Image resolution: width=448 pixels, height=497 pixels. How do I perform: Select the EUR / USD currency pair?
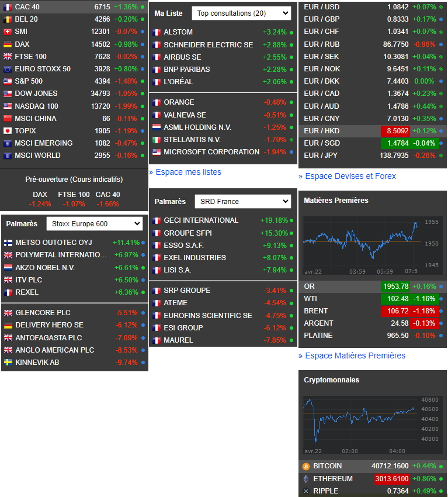pyautogui.click(x=322, y=7)
